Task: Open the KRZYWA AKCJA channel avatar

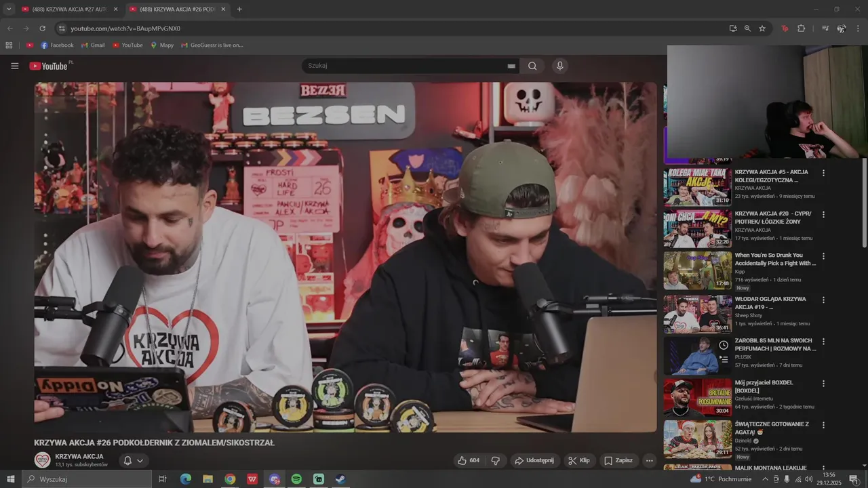Action: click(43, 460)
